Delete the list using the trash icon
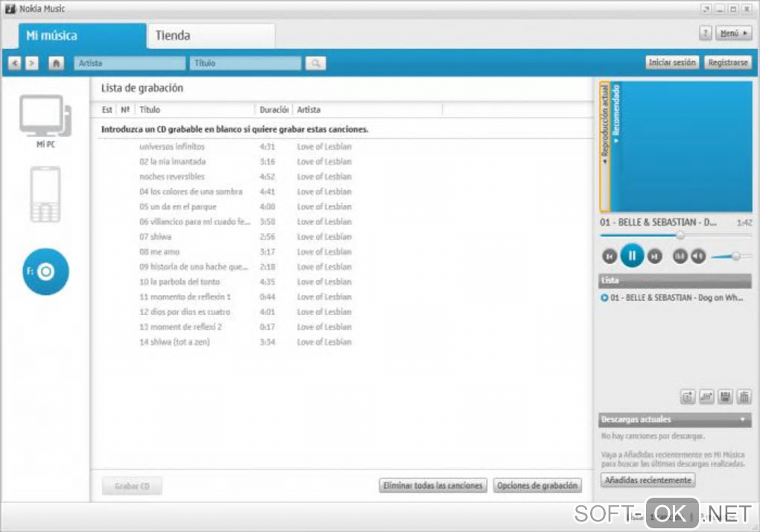 [744, 397]
